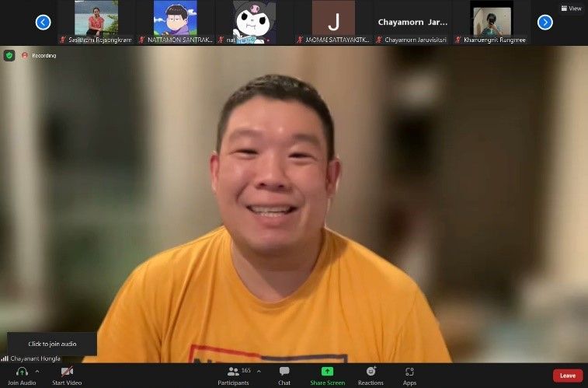
Task: Open the Apps panel
Action: (409, 372)
